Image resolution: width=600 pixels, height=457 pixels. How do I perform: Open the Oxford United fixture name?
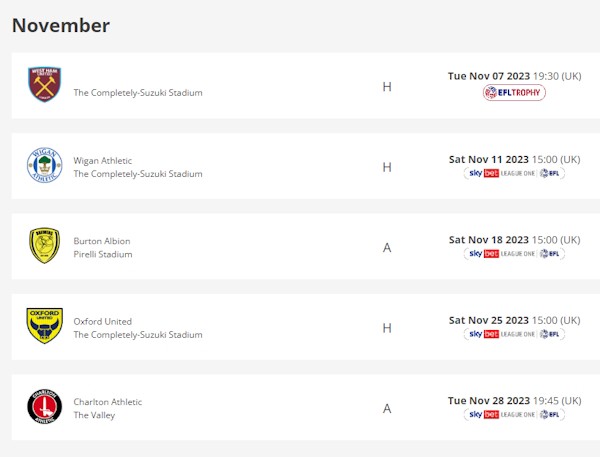point(102,321)
